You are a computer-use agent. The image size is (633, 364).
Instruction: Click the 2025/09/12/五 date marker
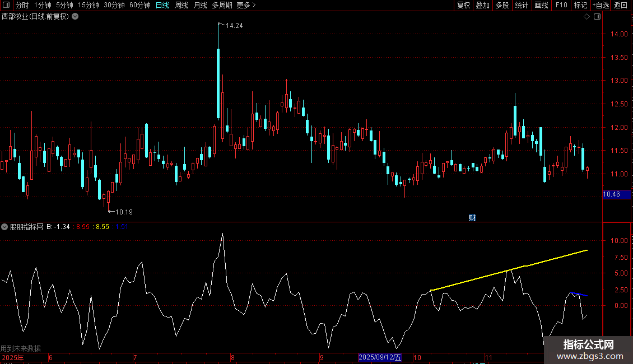(x=380, y=357)
